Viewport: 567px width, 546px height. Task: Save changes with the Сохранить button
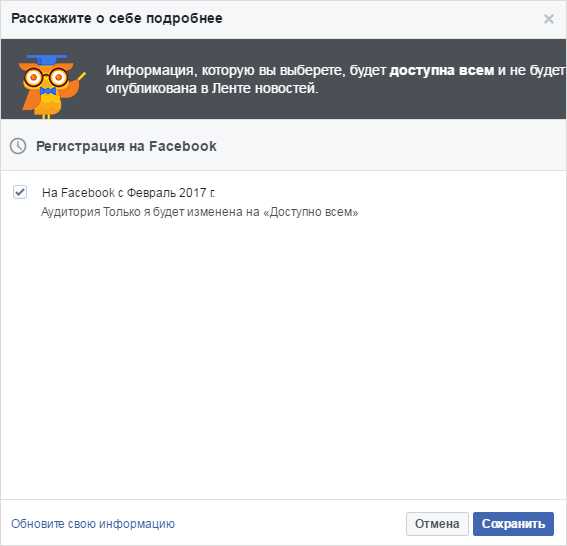click(x=513, y=524)
